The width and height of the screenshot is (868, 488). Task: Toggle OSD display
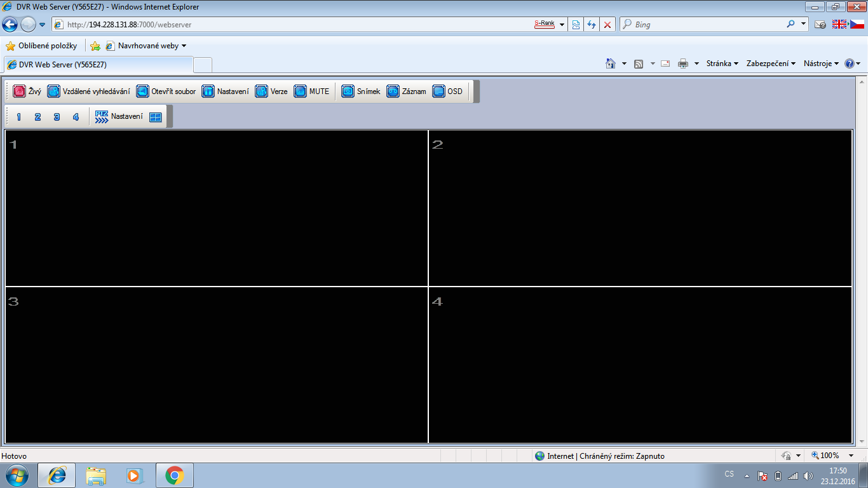coord(448,91)
